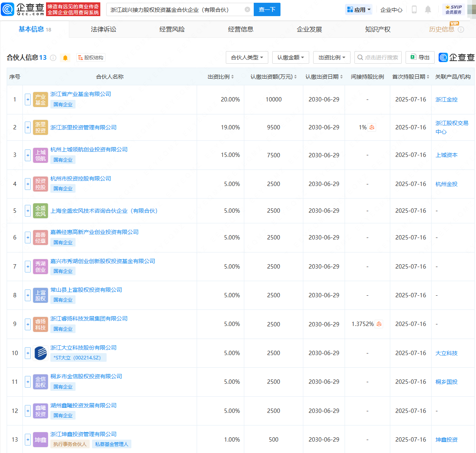Click the indirect holding icon beside 1.3752%
476x453 pixels.
(379, 324)
